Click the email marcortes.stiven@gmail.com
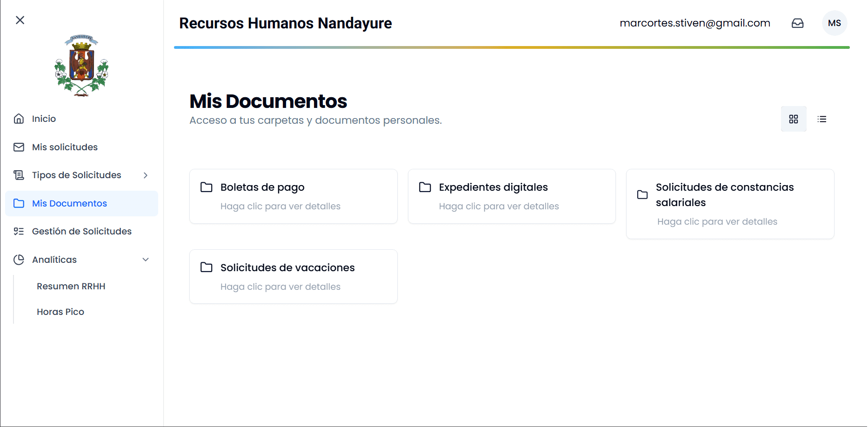Screen dimensions: 868x427 (x=695, y=23)
